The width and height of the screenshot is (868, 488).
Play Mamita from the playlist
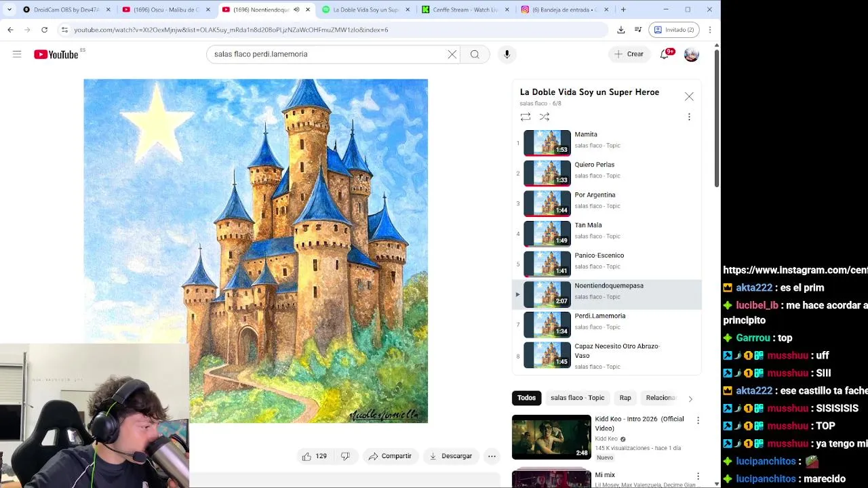[607, 143]
